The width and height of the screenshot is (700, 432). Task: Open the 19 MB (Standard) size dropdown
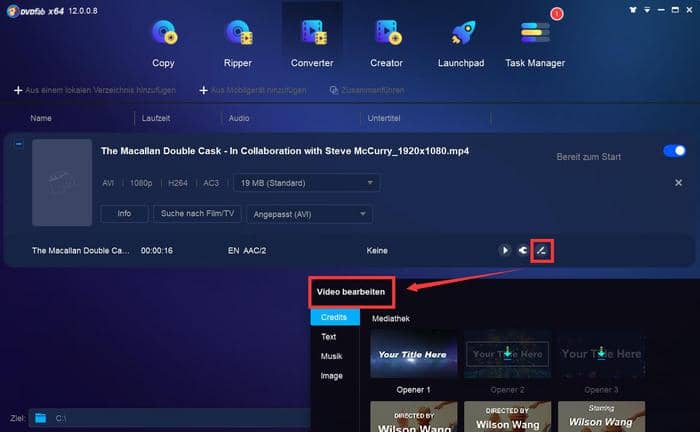pyautogui.click(x=306, y=183)
